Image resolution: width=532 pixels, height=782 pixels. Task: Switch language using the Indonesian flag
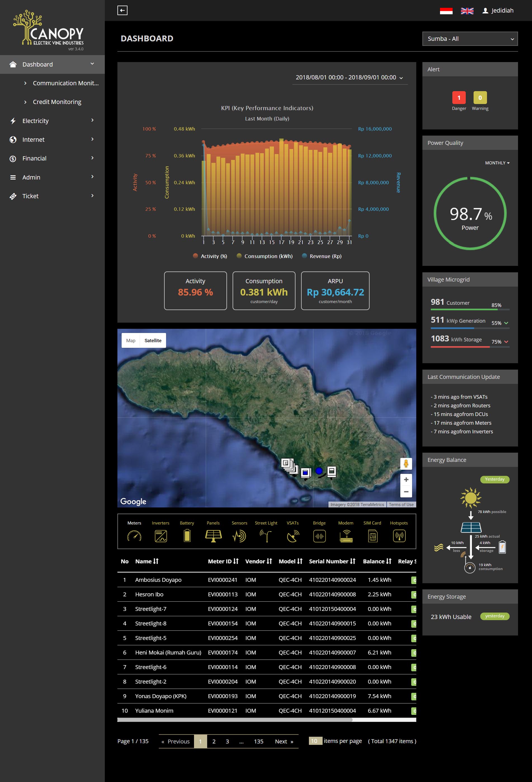446,11
